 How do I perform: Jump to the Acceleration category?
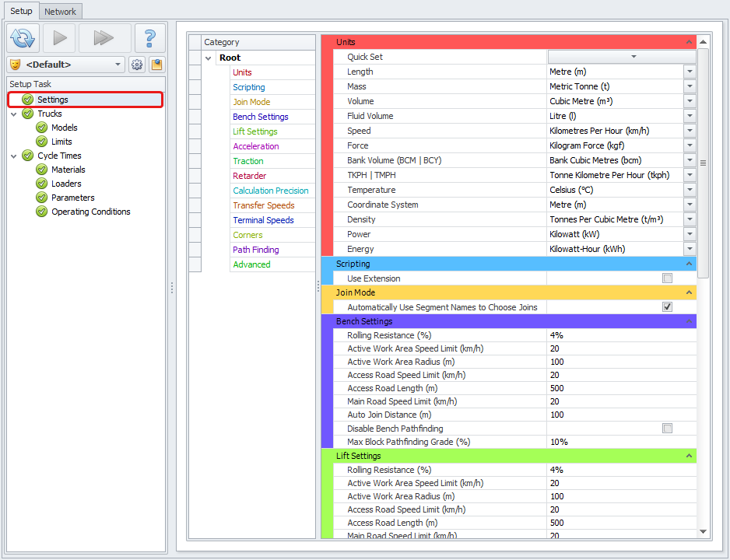tap(255, 146)
